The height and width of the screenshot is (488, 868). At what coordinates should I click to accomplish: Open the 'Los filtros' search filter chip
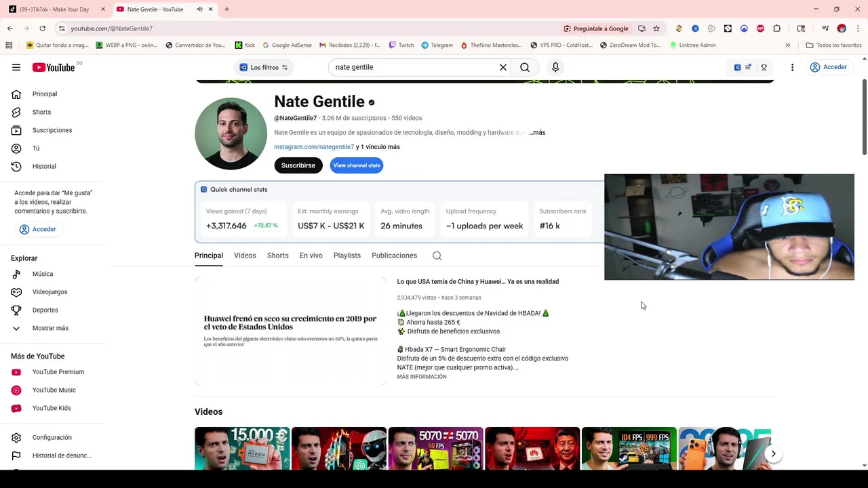click(264, 67)
